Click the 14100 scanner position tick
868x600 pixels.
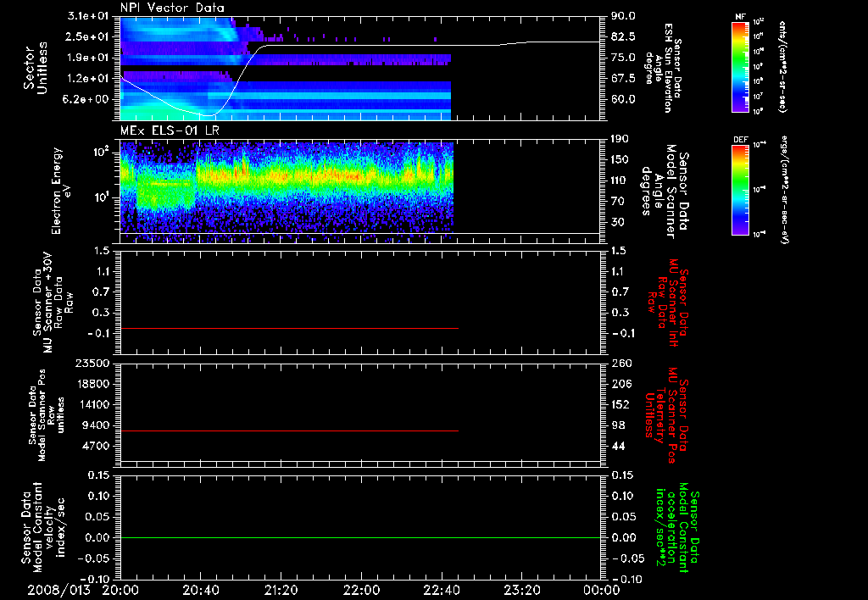click(x=94, y=404)
